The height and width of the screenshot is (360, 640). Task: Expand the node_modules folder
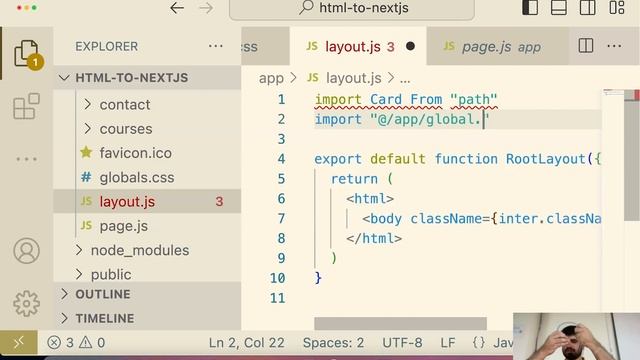coord(147,250)
